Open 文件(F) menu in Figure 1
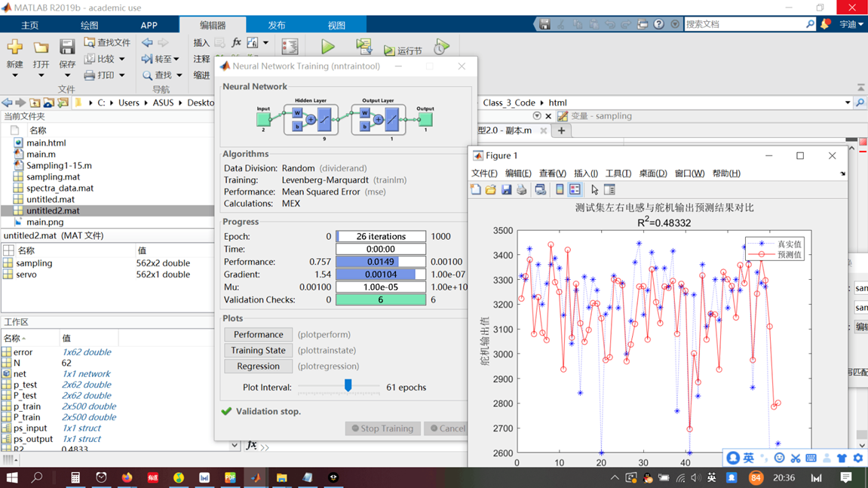 click(484, 173)
